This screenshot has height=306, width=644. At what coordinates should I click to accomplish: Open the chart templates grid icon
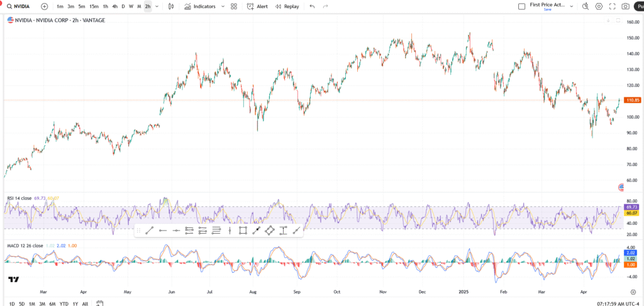point(234,6)
